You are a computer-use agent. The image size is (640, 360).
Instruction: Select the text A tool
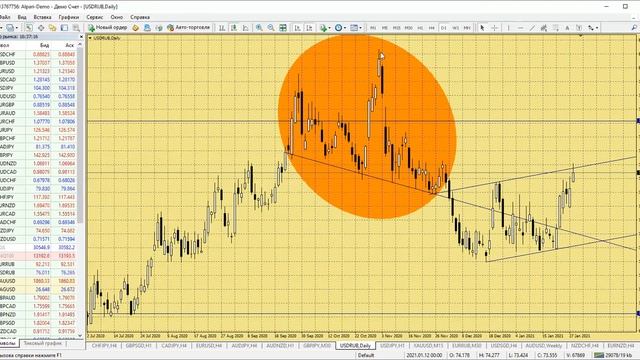(567, 28)
